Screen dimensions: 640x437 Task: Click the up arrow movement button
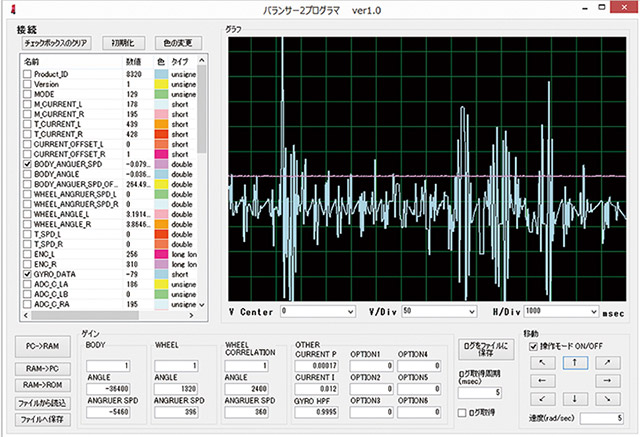tap(575, 362)
